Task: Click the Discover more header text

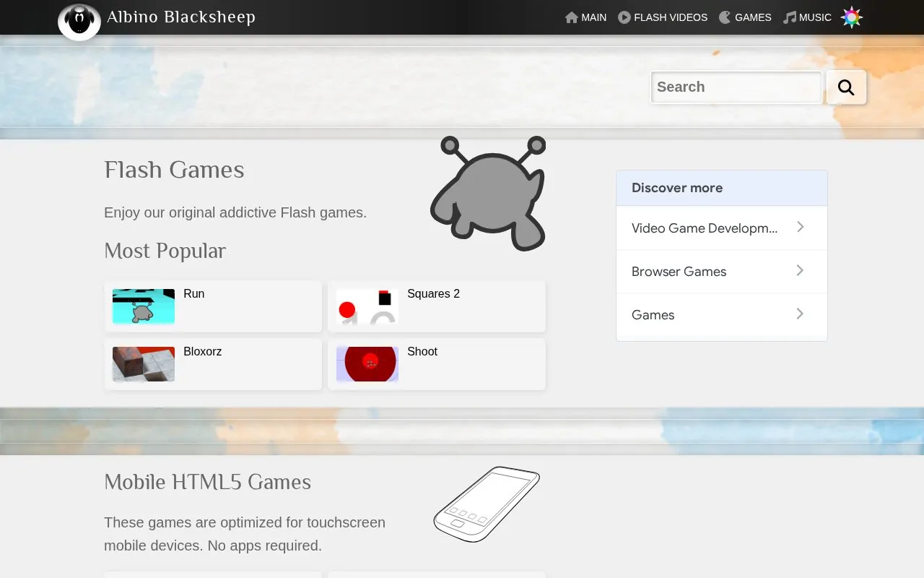Action: [x=677, y=188]
